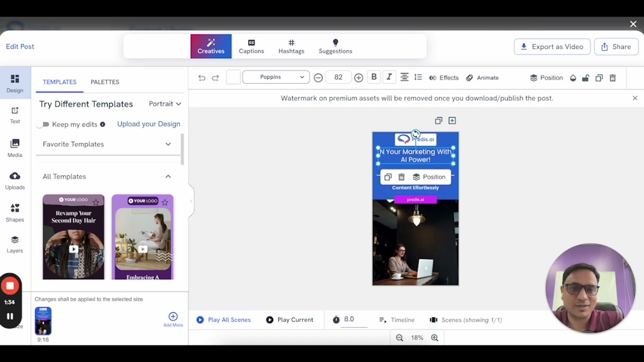Click duplicate icon in floating canvas toolbar
Screen dimensions: 644x362
(x=387, y=177)
